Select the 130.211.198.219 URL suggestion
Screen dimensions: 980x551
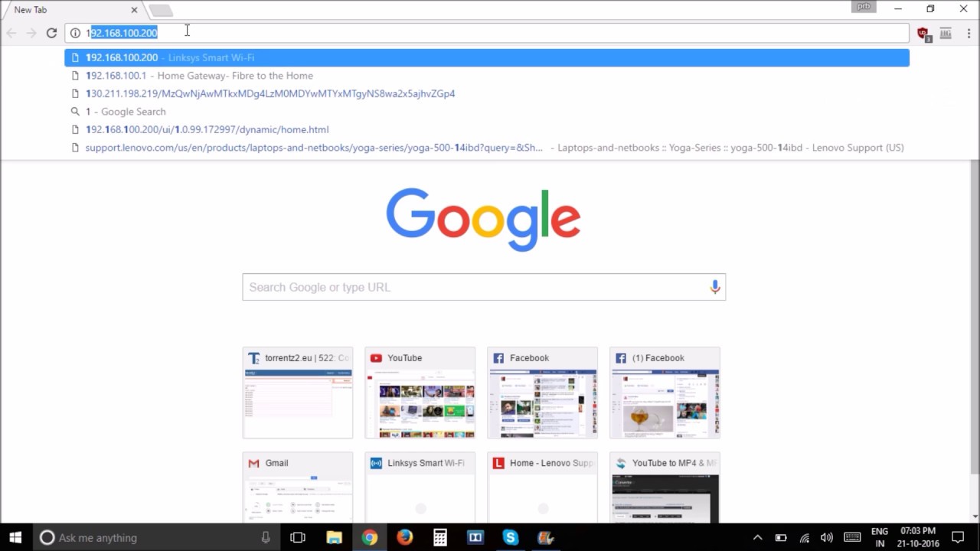coord(487,93)
